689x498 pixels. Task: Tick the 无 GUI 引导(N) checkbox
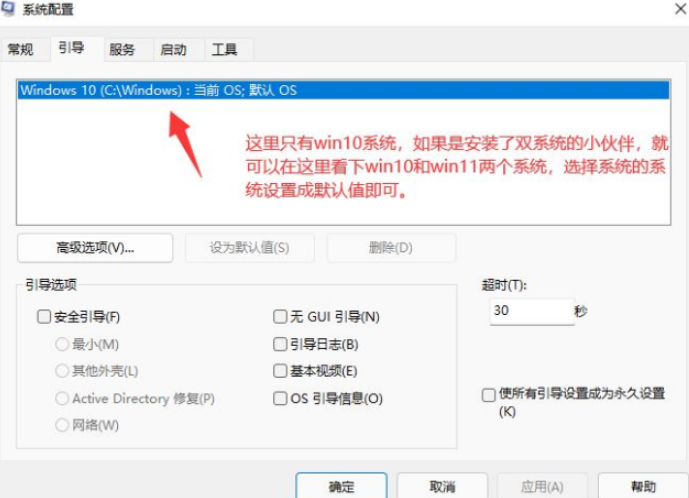click(281, 317)
